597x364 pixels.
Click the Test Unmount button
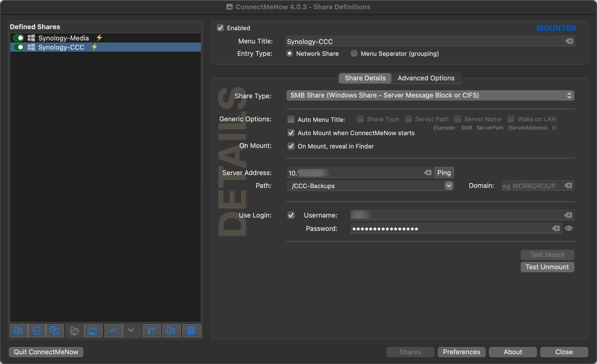tap(547, 267)
